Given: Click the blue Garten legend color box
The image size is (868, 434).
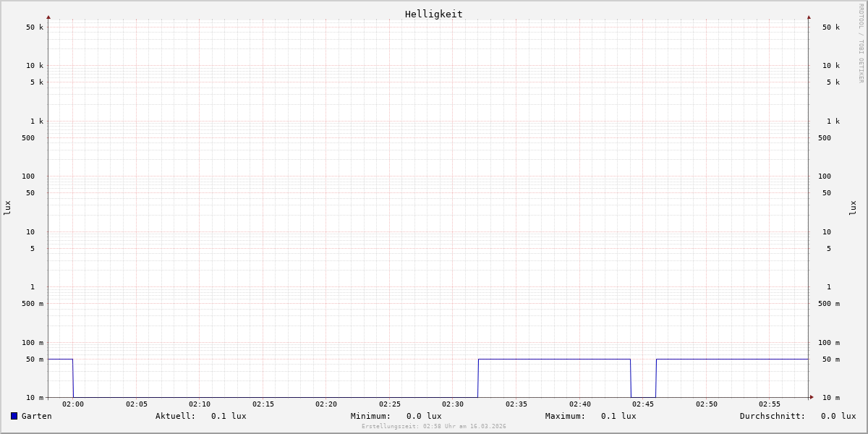Looking at the screenshot, I should tap(14, 416).
